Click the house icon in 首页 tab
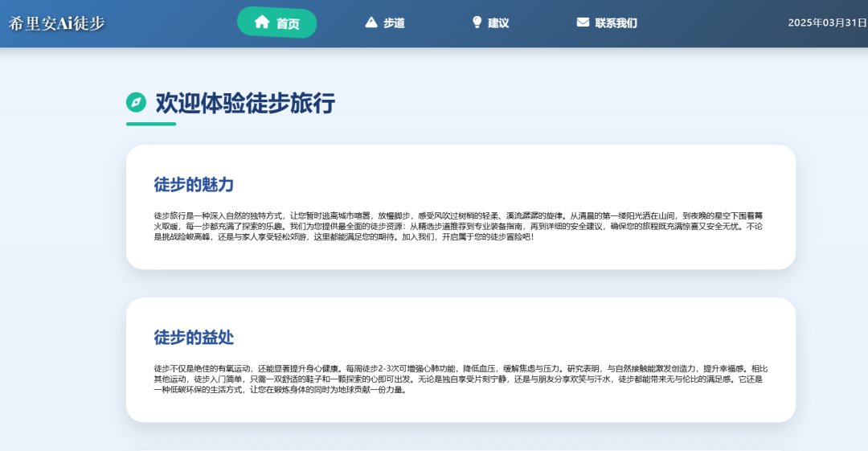Screen dimensions: 868x451 (x=262, y=23)
